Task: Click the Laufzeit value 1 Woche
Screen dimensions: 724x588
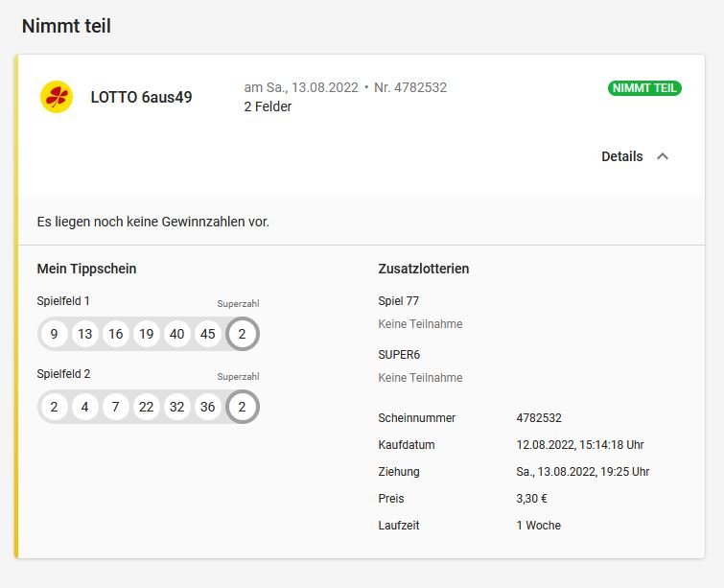Action: coord(538,526)
